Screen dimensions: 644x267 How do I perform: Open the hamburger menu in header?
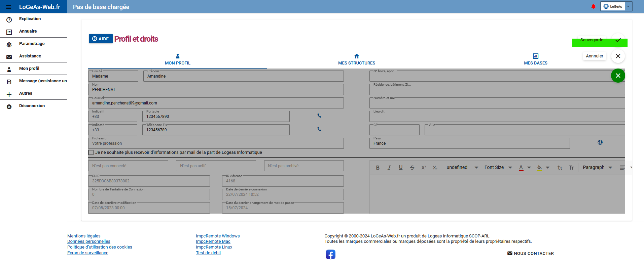(9, 7)
